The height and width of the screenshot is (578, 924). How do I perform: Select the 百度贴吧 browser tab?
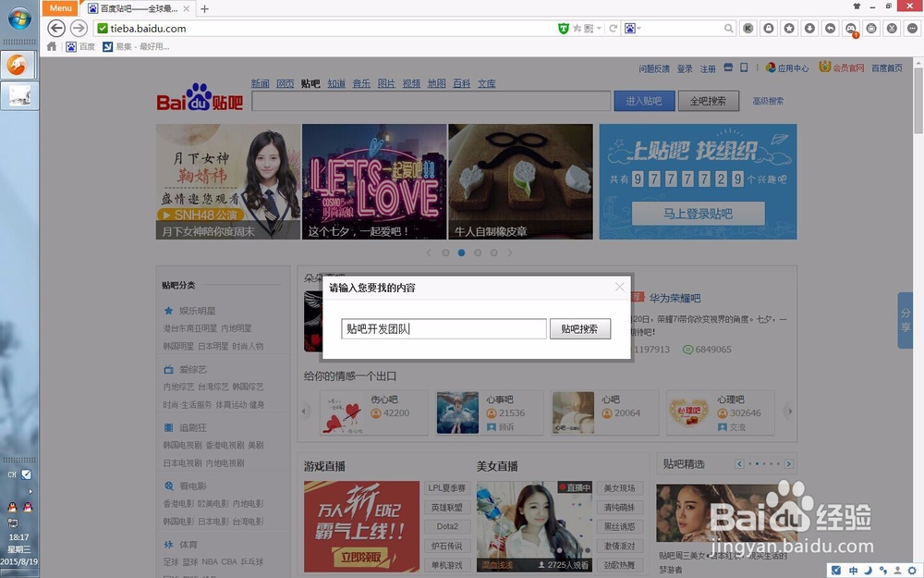(x=139, y=9)
